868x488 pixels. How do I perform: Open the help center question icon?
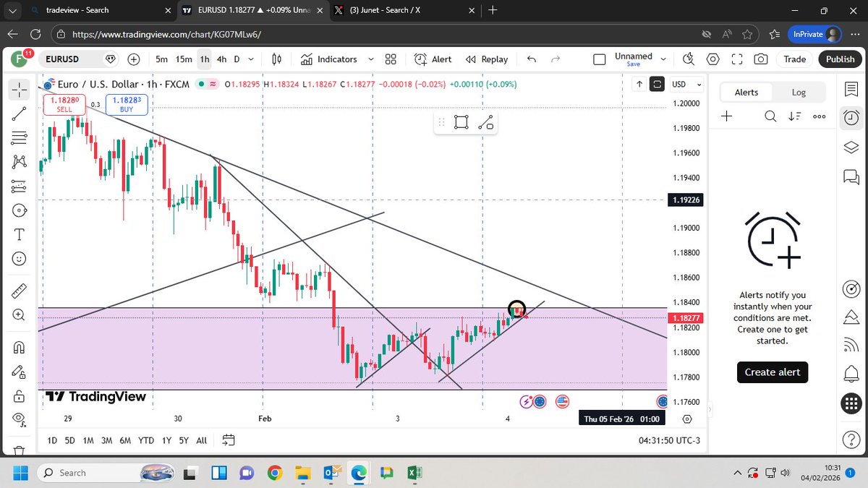(x=851, y=439)
